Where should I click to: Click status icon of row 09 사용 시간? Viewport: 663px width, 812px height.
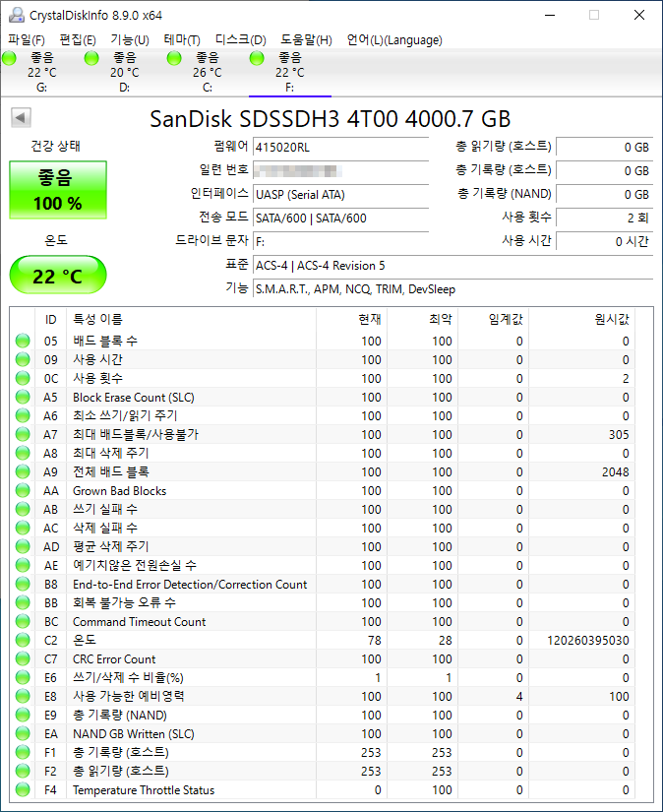tap(23, 359)
